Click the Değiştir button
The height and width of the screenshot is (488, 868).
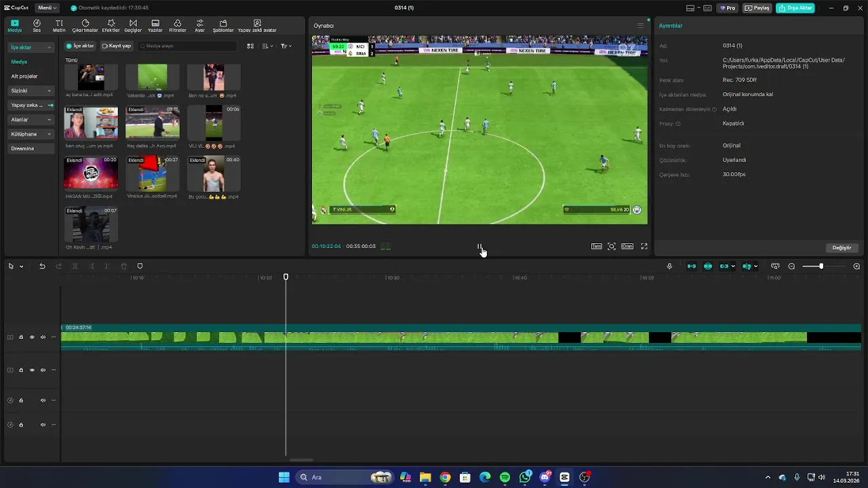click(x=842, y=247)
